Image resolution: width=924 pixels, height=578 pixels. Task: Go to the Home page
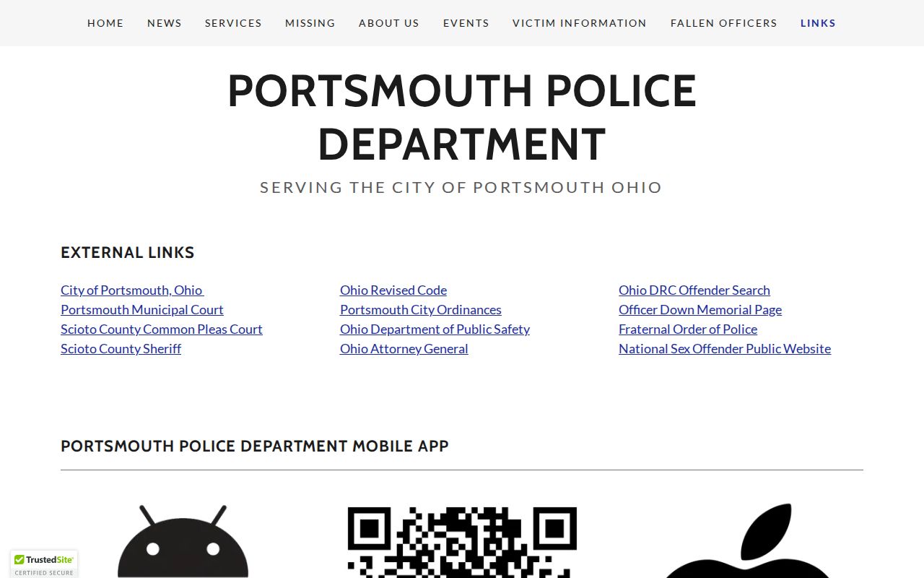[105, 23]
